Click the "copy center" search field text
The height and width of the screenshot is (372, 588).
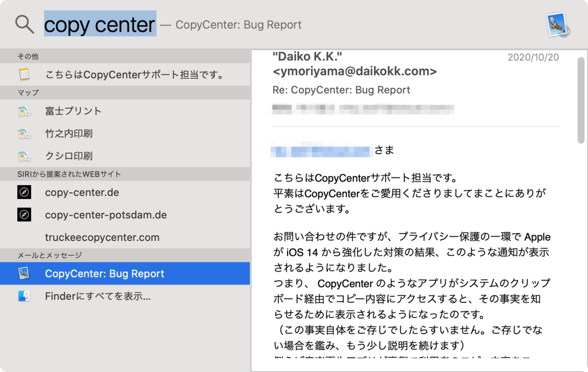point(100,24)
